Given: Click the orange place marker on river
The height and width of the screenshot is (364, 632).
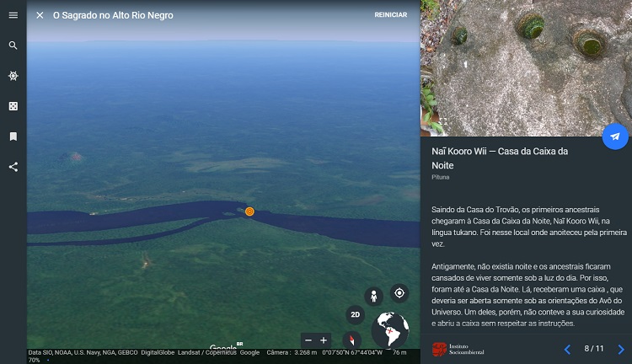Looking at the screenshot, I should click(x=249, y=211).
